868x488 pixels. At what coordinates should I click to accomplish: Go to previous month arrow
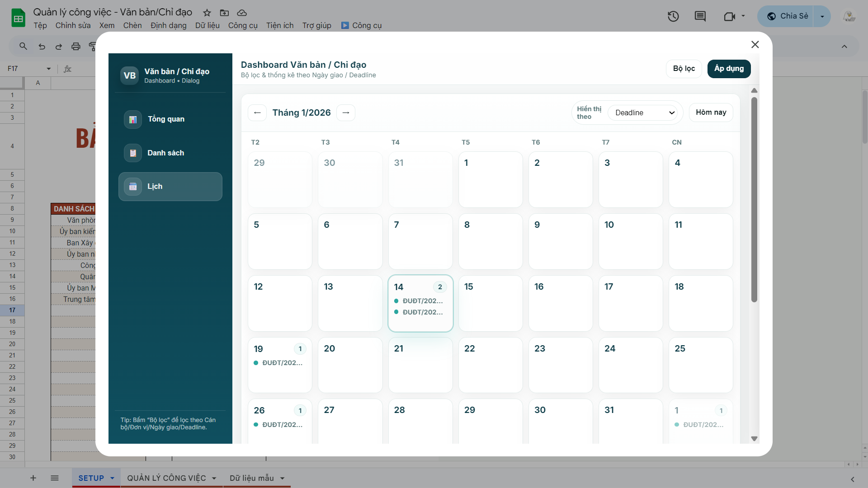(257, 113)
